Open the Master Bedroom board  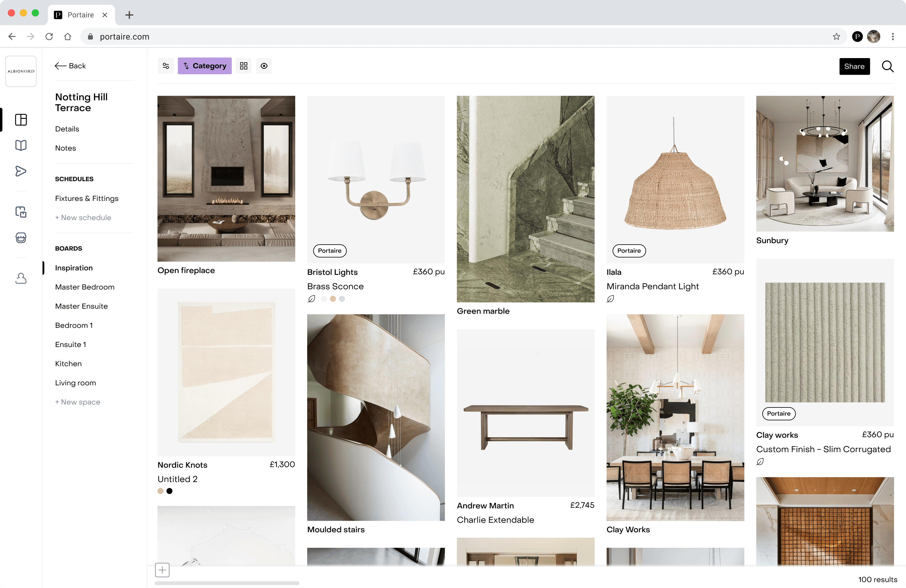[84, 287]
